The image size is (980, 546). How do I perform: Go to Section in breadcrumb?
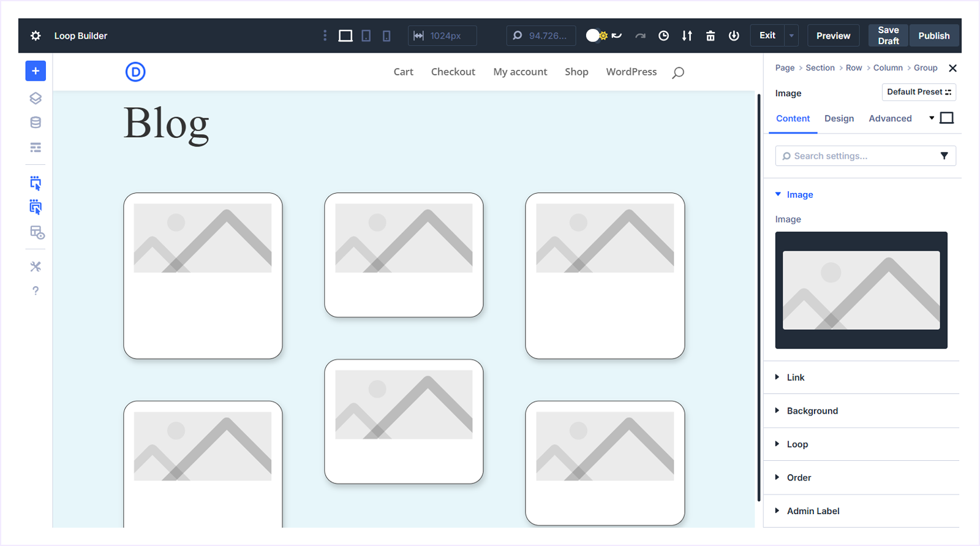[x=820, y=68]
